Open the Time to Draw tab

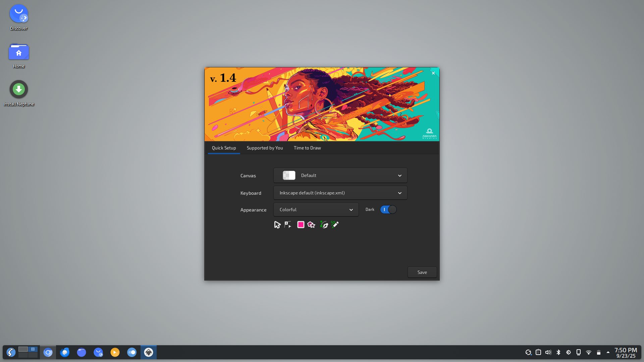click(307, 148)
